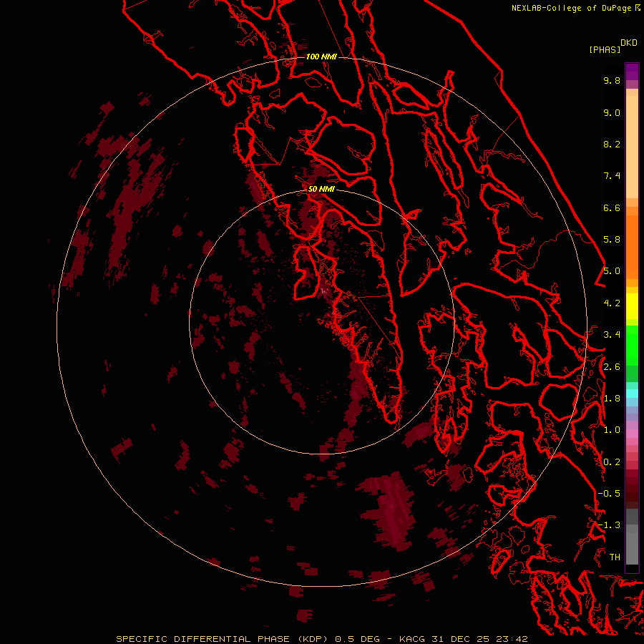Viewport: 644px width, 644px height.
Task: Click the 2.6 value on the color scale
Action: (x=612, y=367)
